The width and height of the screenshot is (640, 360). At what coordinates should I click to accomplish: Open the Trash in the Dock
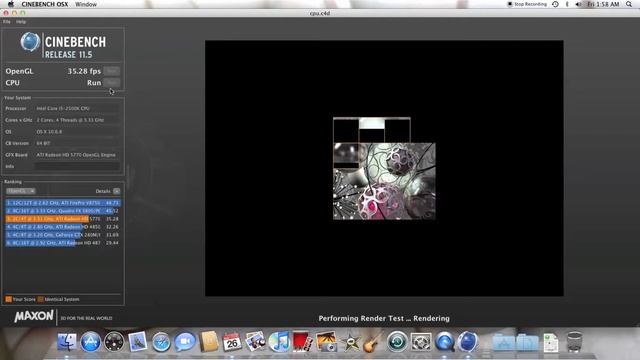pyautogui.click(x=574, y=342)
